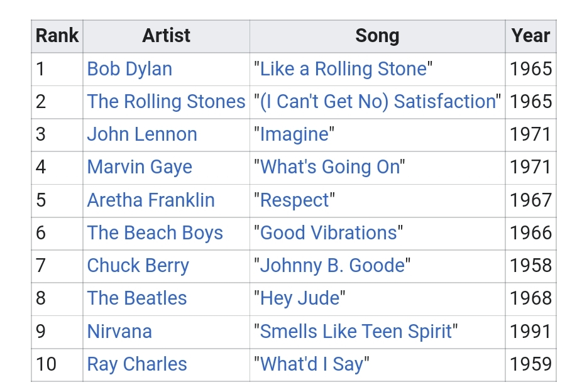This screenshot has height=392, width=582.
Task: Open Aretha Franklin's artist page link
Action: 151,200
